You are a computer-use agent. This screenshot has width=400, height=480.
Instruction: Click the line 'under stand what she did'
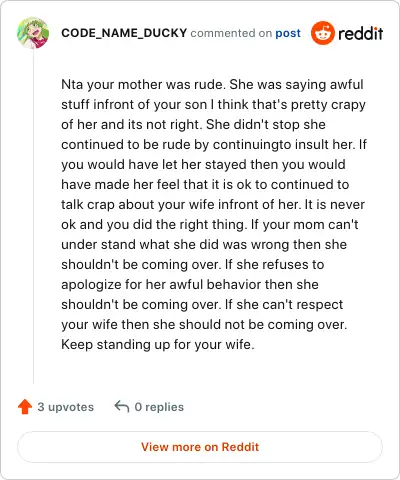204,245
